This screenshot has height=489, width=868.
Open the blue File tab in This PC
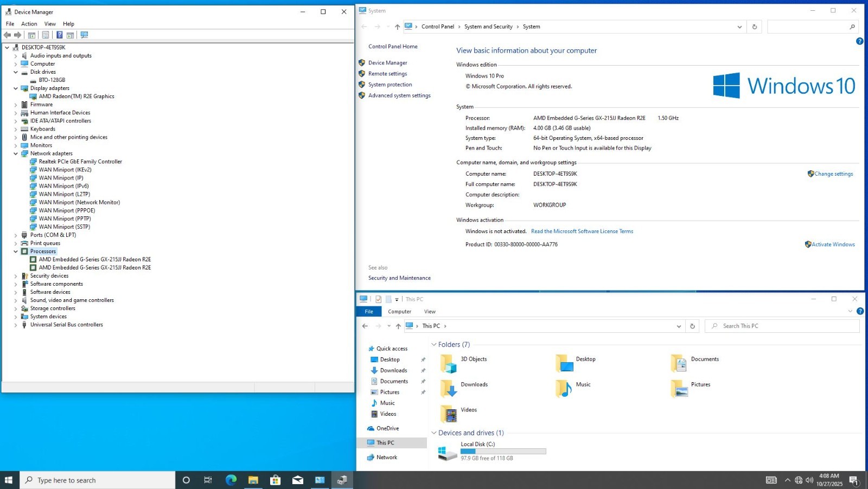(369, 312)
